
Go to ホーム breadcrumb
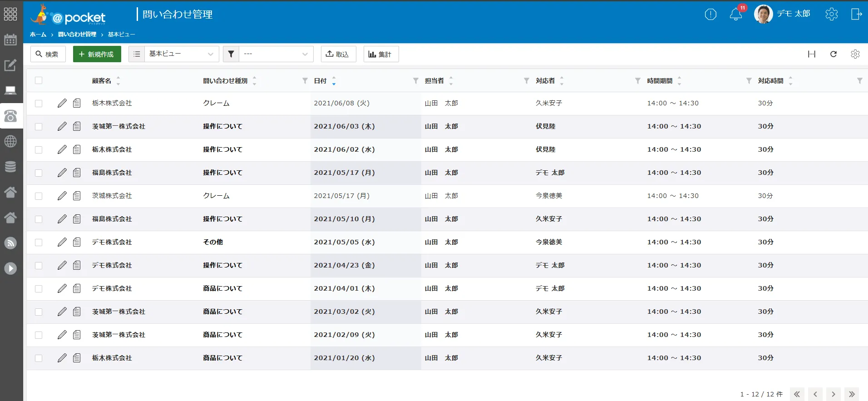coord(38,35)
